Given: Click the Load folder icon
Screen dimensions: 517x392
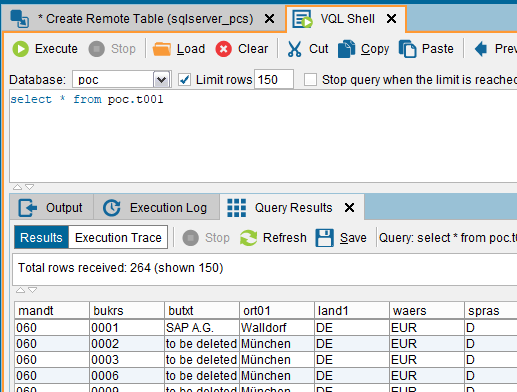Looking at the screenshot, I should [162, 49].
